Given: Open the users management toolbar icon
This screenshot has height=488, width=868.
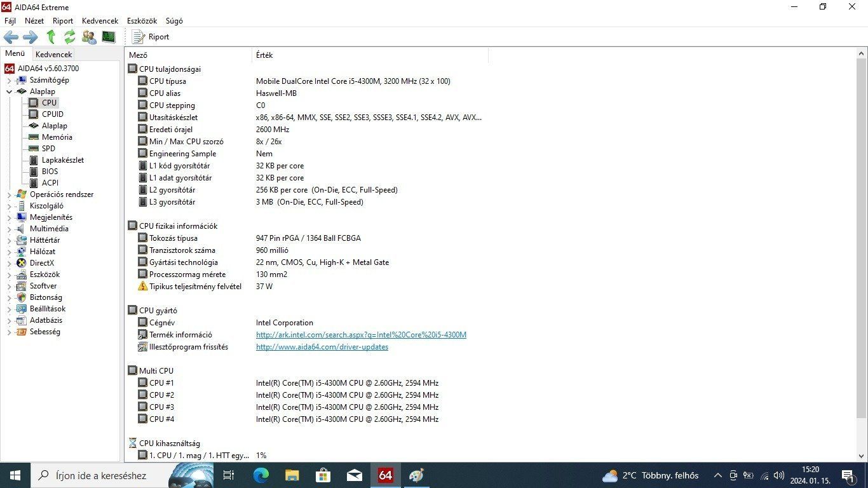Looking at the screenshot, I should tap(89, 37).
